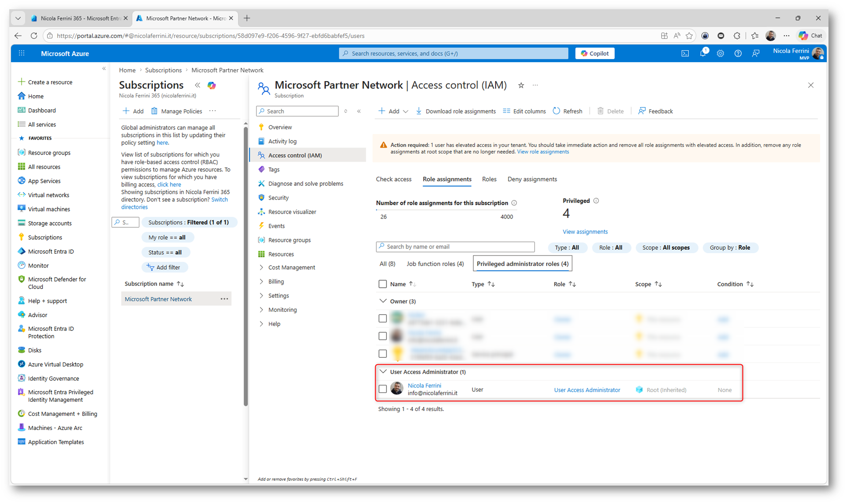Click the Copilot button

594,53
